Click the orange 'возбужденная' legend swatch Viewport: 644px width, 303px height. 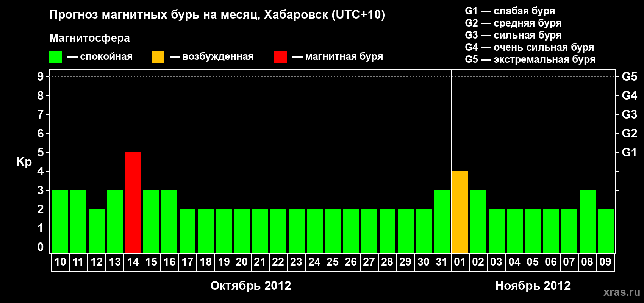(158, 57)
